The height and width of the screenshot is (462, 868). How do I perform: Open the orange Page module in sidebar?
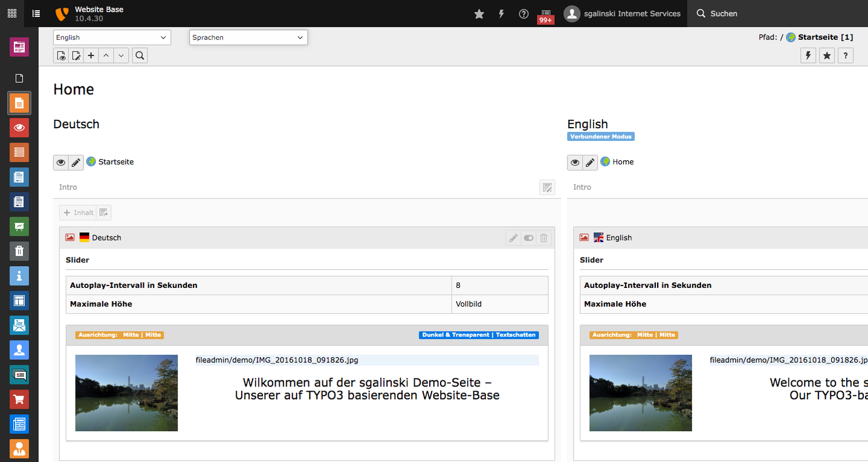(19, 103)
